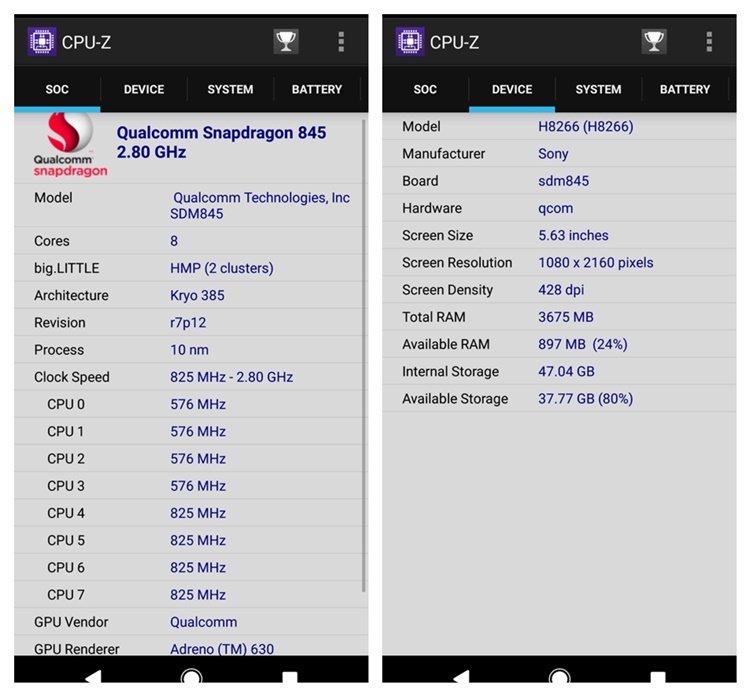Viewport: 750px width, 696px height.
Task: Open the overflow menu in the right screen
Action: (x=709, y=42)
